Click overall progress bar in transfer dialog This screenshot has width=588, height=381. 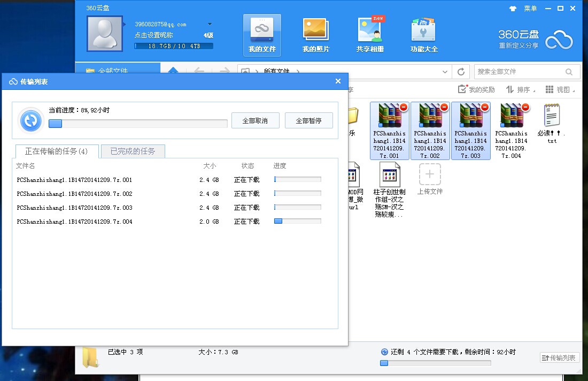pyautogui.click(x=138, y=124)
